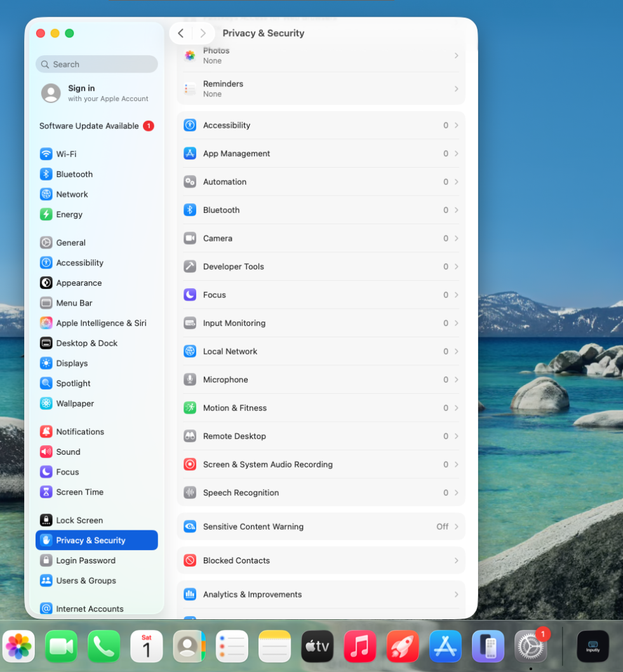Screen dimensions: 623x672
Task: Open Notifications settings in sidebar
Action: pos(79,432)
